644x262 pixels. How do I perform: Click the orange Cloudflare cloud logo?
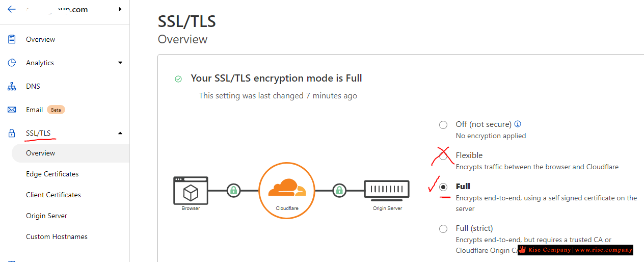tap(286, 187)
